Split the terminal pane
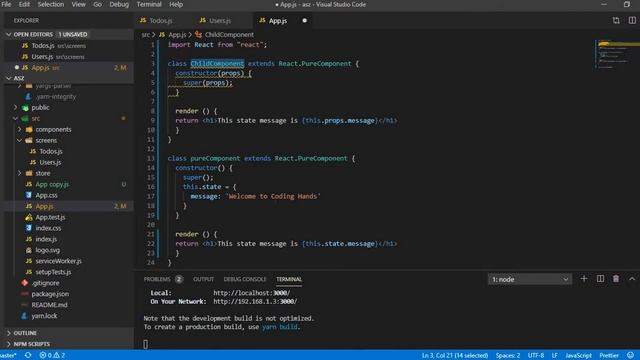The height and width of the screenshot is (360, 640). click(x=600, y=279)
